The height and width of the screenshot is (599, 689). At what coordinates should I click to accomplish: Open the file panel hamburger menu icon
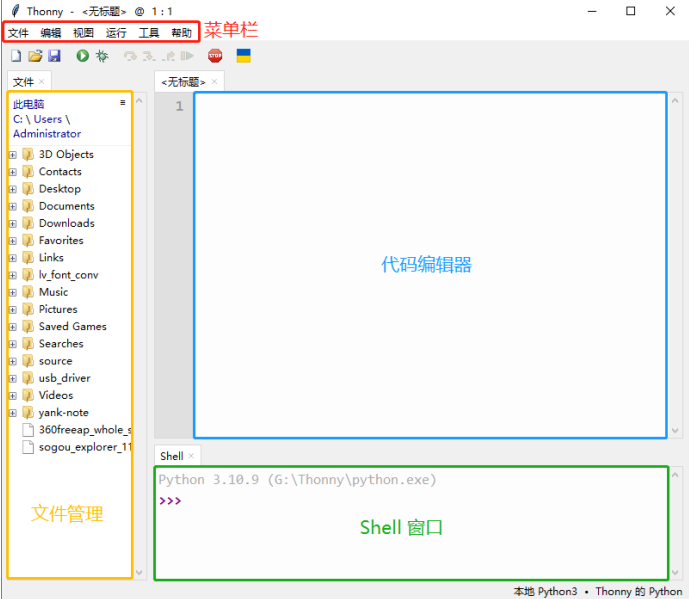(x=123, y=102)
